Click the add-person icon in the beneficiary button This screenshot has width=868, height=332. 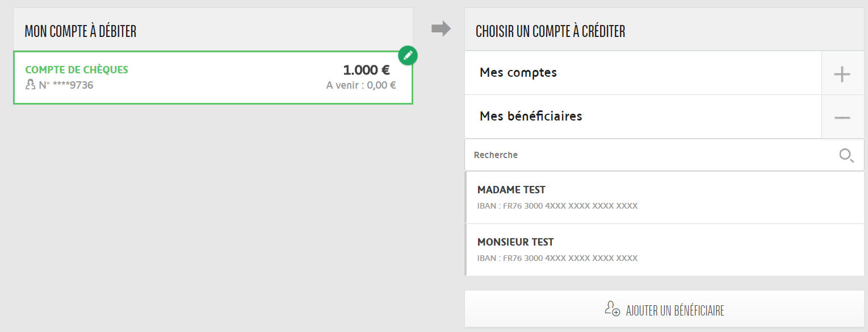coord(612,309)
